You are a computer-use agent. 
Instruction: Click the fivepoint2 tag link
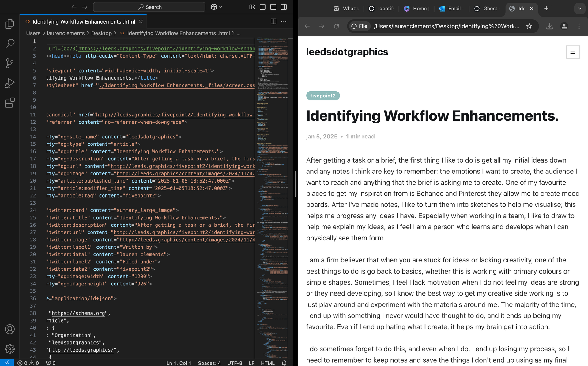click(x=322, y=95)
